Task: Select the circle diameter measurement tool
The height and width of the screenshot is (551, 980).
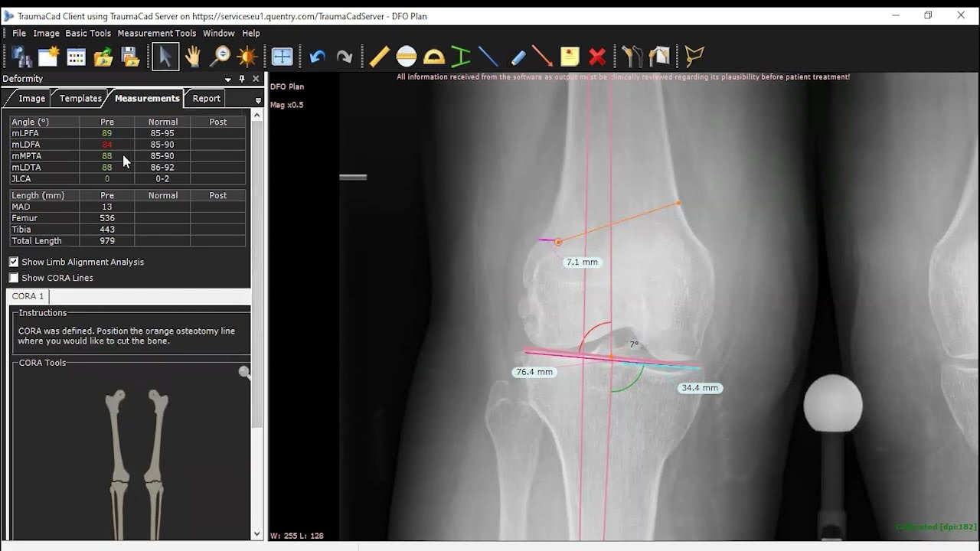Action: pyautogui.click(x=407, y=57)
